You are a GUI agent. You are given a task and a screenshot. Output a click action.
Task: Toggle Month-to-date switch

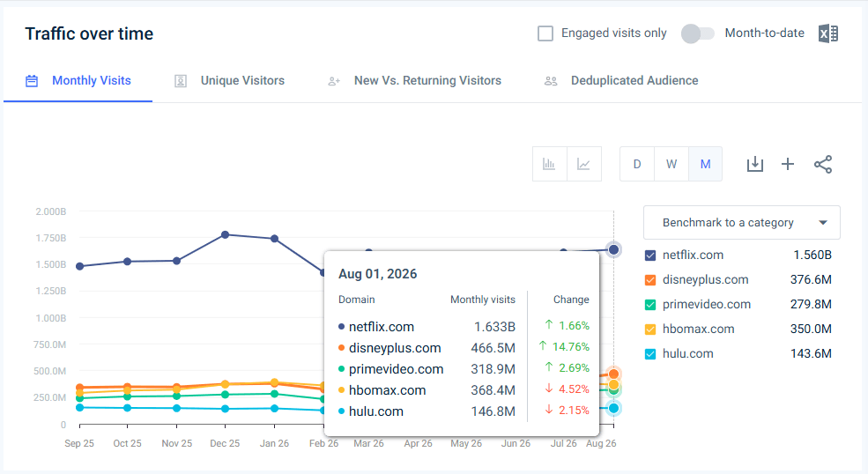[x=698, y=33]
